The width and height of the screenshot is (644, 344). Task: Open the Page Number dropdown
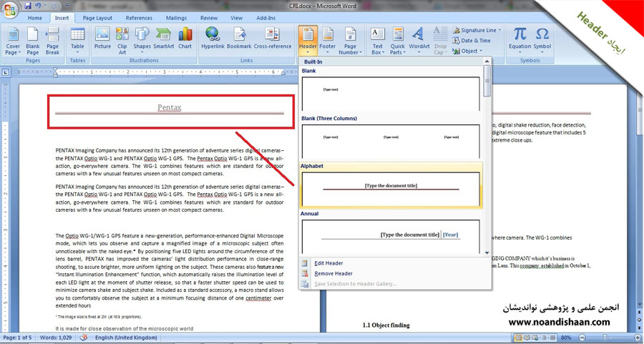click(350, 40)
